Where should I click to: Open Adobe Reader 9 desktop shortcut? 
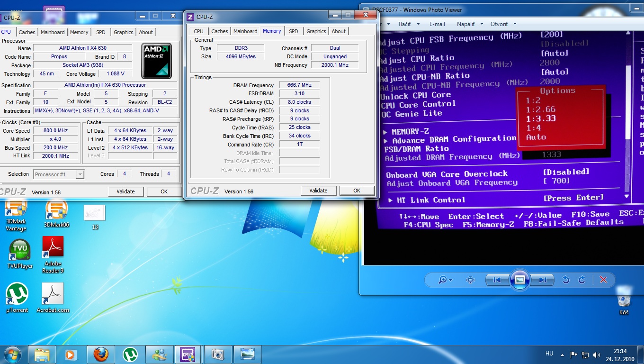(x=53, y=255)
